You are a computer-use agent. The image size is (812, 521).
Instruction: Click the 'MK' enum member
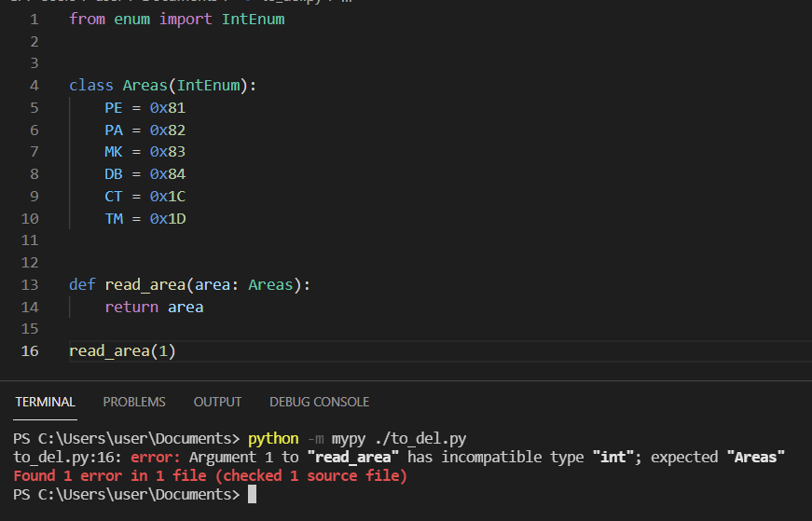[x=114, y=152]
